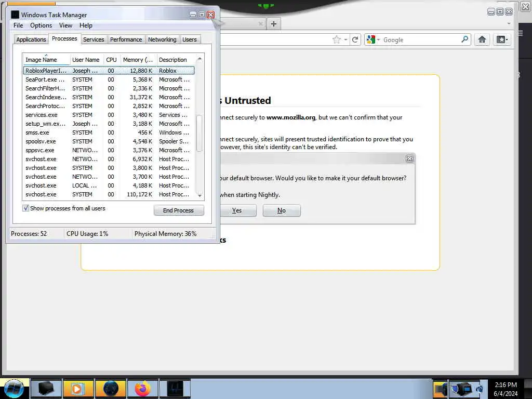532x399 pixels.
Task: Click Yes in default browser dialog
Action: [237, 210]
